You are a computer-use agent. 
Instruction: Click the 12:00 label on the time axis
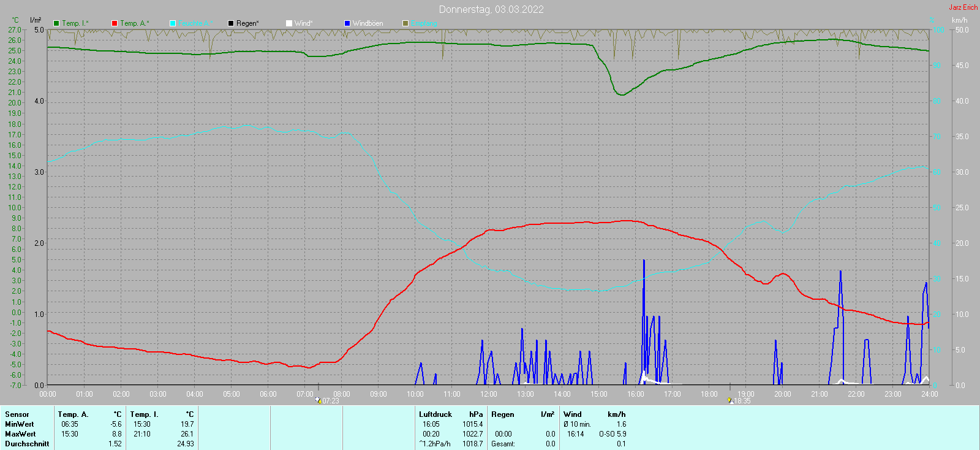[x=489, y=394]
